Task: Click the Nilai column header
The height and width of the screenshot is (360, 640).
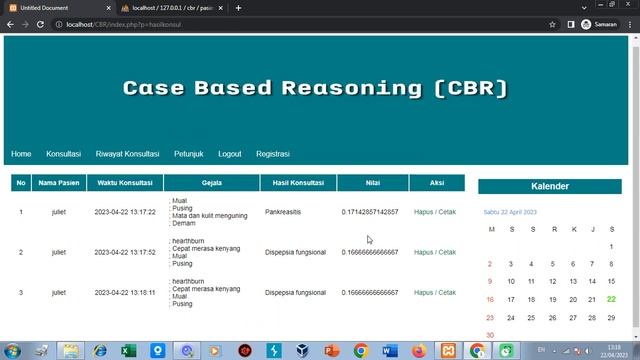Action: (x=373, y=183)
